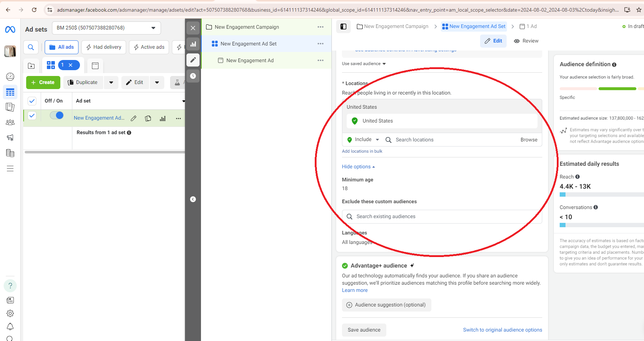This screenshot has width=644, height=341.
Task: Show Audience definition info tooltip
Action: (614, 65)
